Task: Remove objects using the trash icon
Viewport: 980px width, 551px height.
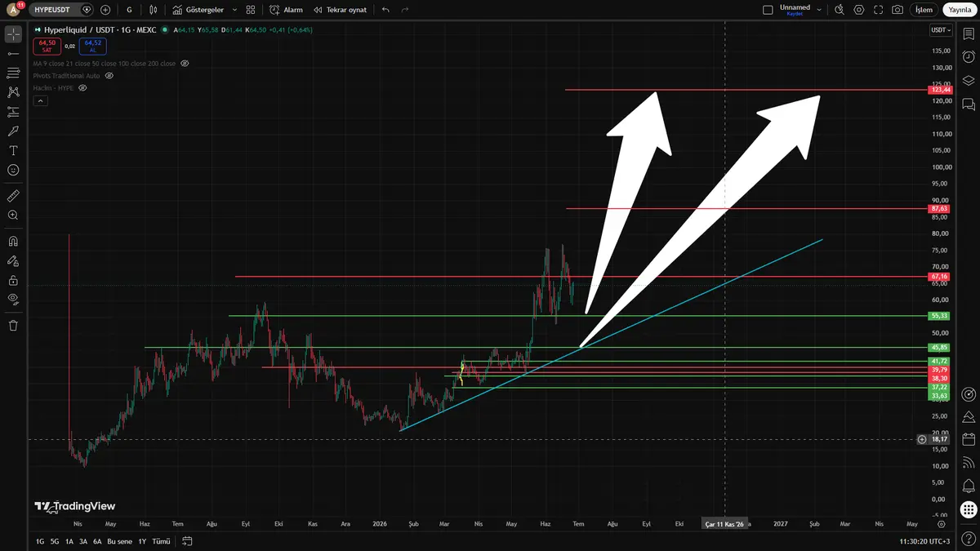Action: point(13,326)
